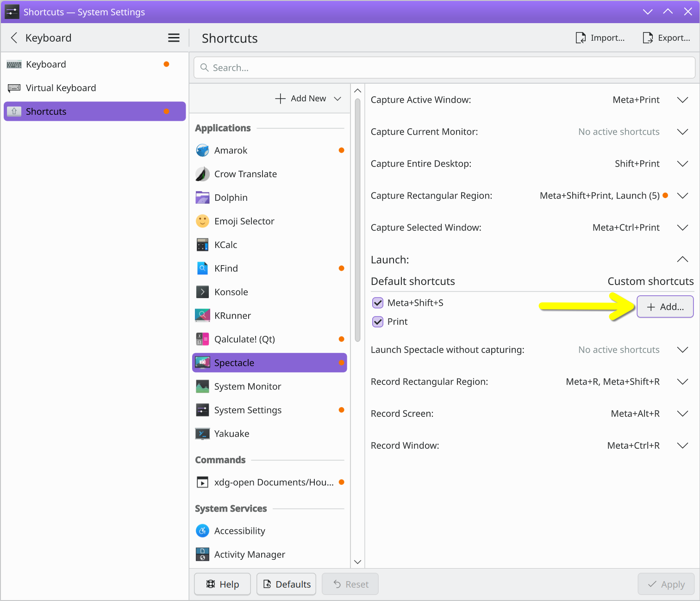Image resolution: width=700 pixels, height=601 pixels.
Task: Expand Record Window shortcut row
Action: pos(682,446)
